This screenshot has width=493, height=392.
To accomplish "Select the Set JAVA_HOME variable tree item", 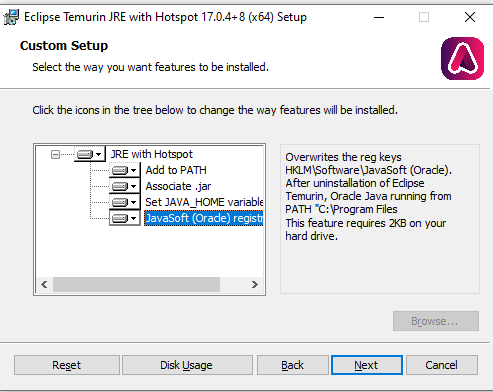I will tap(204, 202).
